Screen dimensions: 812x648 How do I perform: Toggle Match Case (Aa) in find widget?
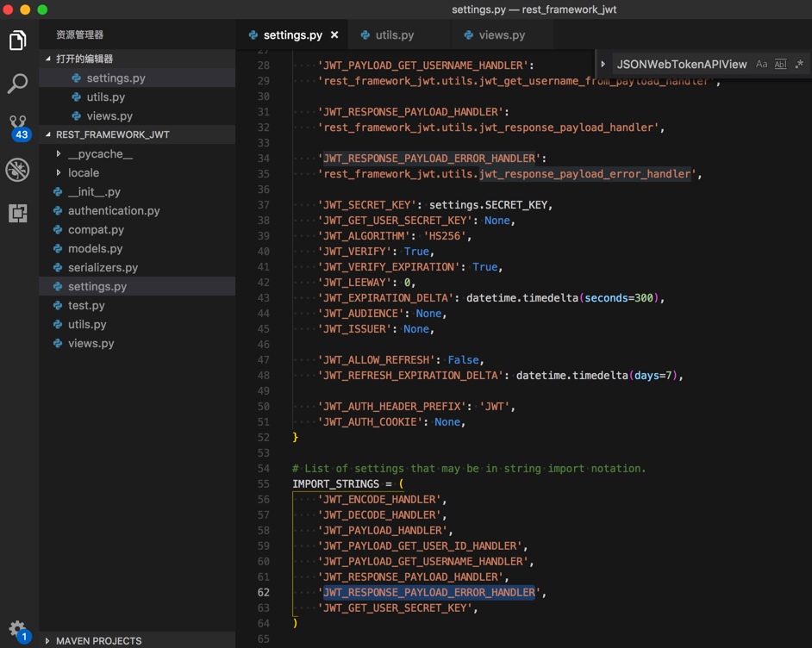point(761,65)
